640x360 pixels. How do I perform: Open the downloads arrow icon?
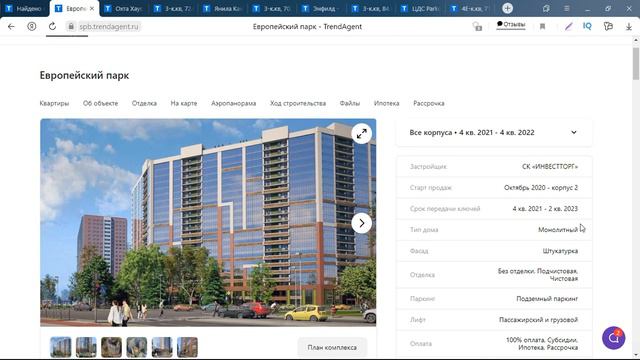pyautogui.click(x=629, y=27)
